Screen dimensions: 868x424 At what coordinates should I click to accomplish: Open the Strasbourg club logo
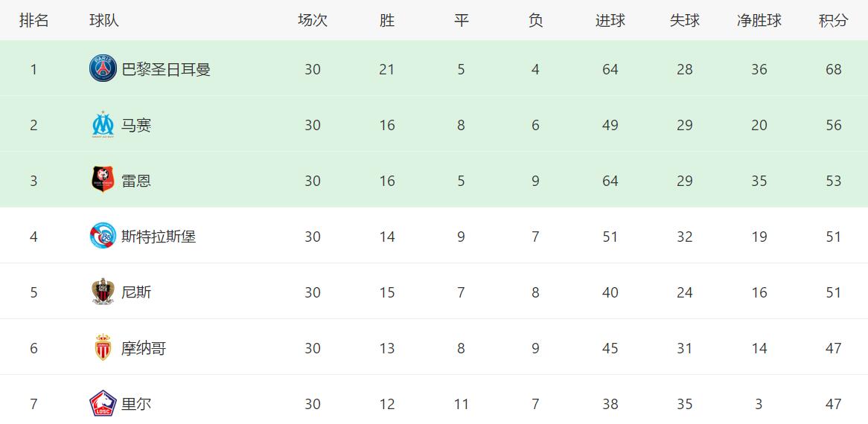click(103, 236)
